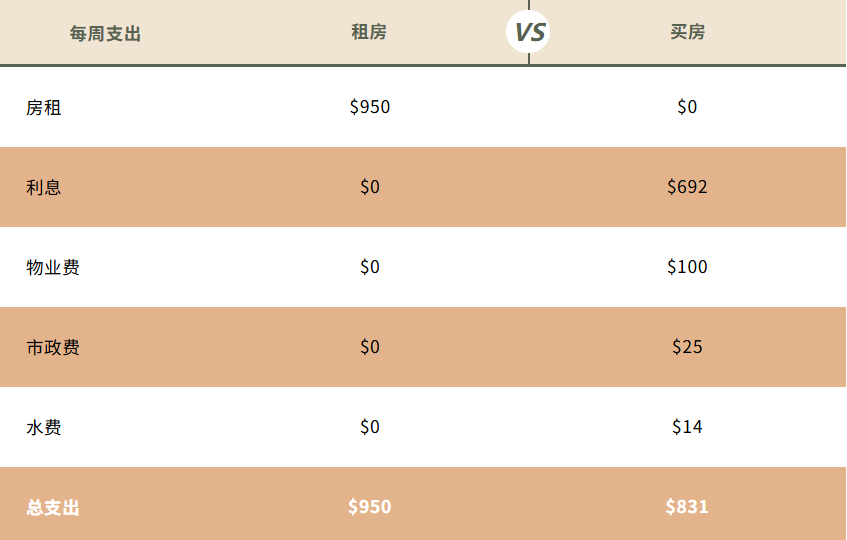The image size is (847, 540).
Task: Select the 房租 row label
Action: pos(44,107)
